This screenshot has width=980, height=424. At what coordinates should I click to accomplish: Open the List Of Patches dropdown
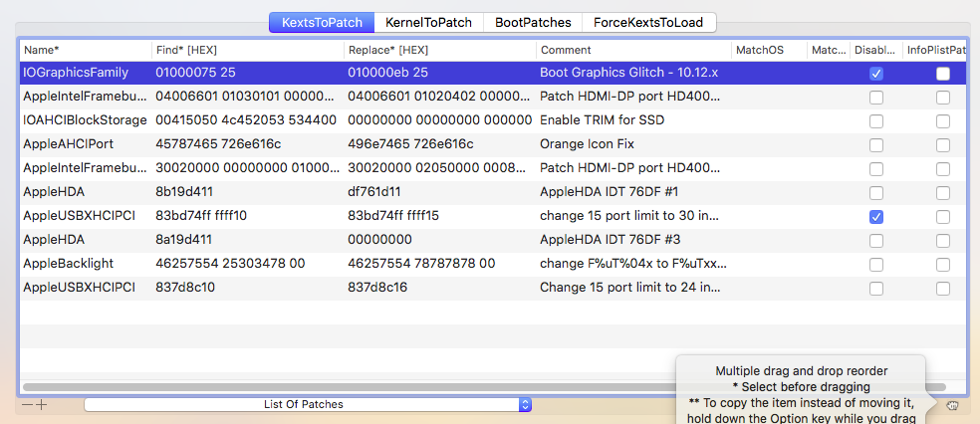coord(308,404)
